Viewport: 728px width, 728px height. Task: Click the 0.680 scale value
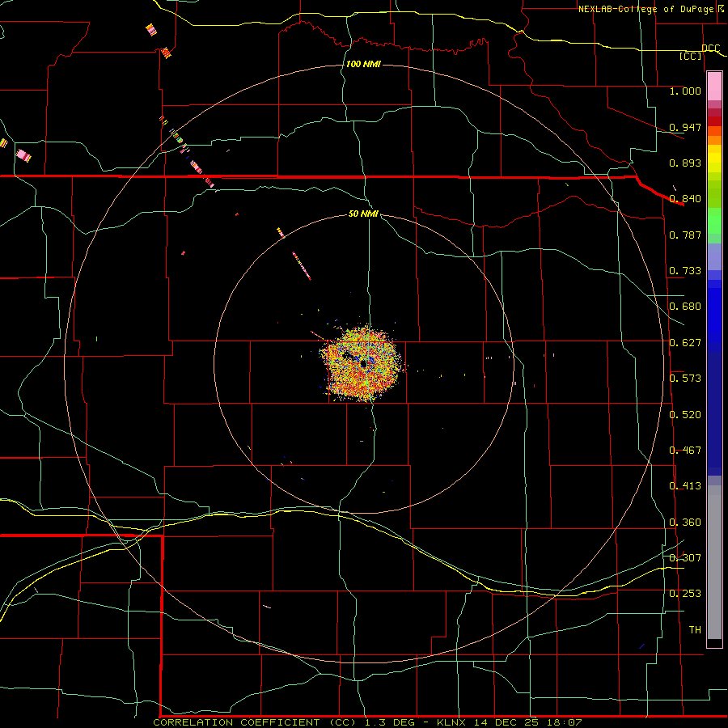(685, 306)
